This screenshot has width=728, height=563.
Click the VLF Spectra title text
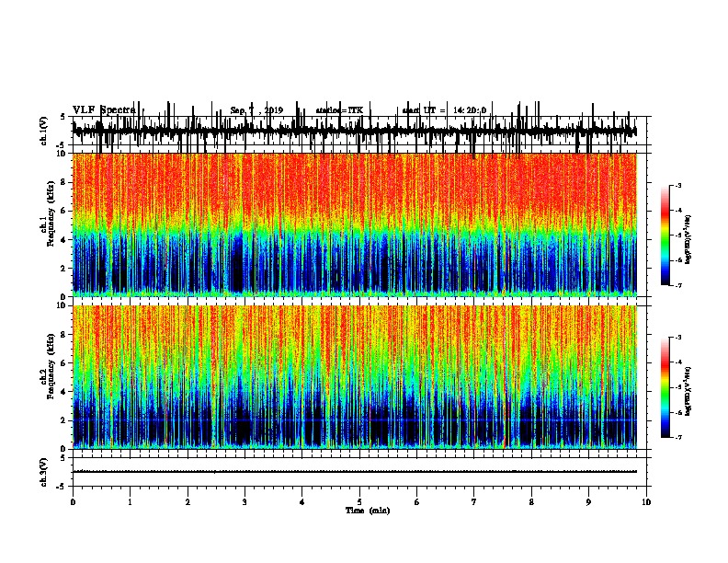(104, 110)
